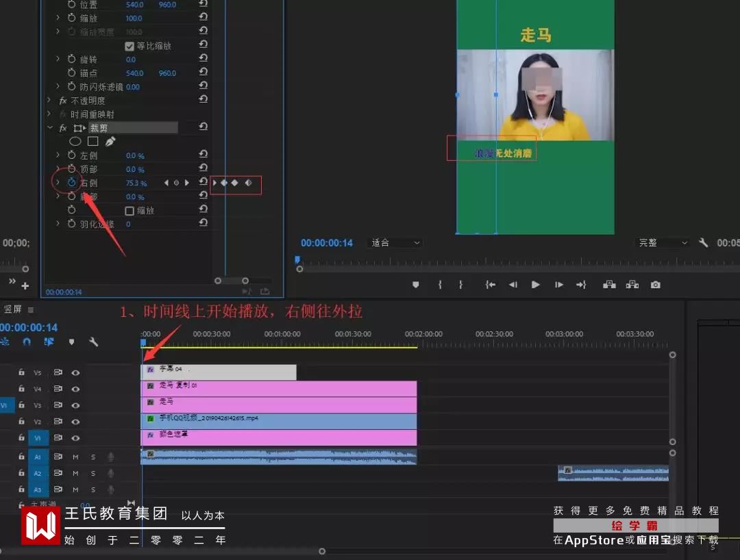Reset the 旋转 parameter
The height and width of the screenshot is (560, 740).
pyautogui.click(x=203, y=58)
